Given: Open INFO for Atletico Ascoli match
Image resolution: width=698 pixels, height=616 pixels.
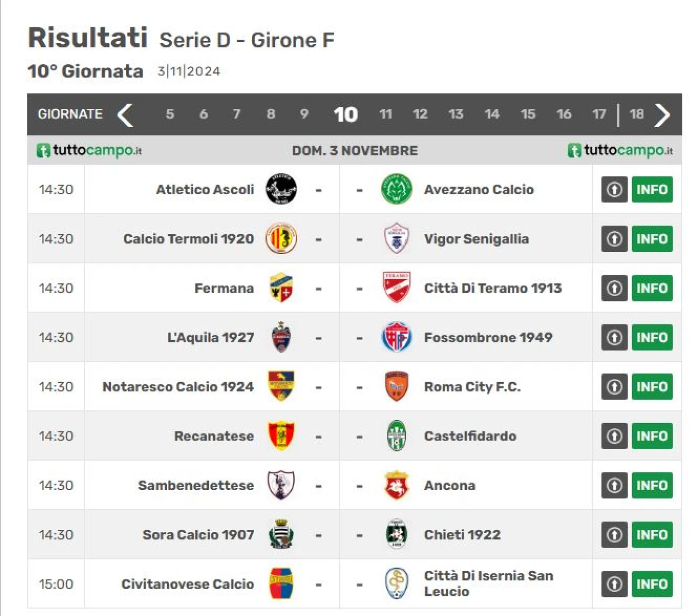Looking at the screenshot, I should click(652, 190).
